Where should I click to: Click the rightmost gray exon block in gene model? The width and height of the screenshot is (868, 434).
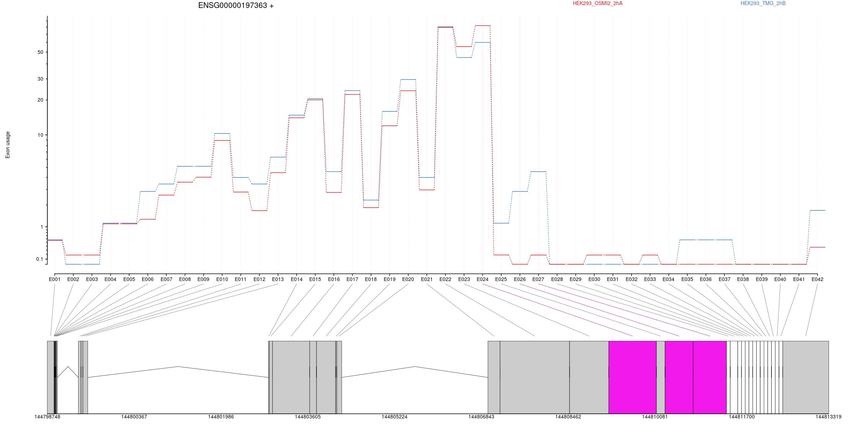click(x=806, y=377)
